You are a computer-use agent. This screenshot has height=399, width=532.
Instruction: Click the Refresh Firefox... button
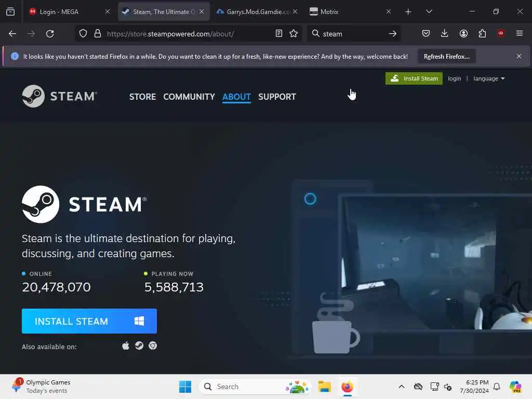(x=446, y=56)
